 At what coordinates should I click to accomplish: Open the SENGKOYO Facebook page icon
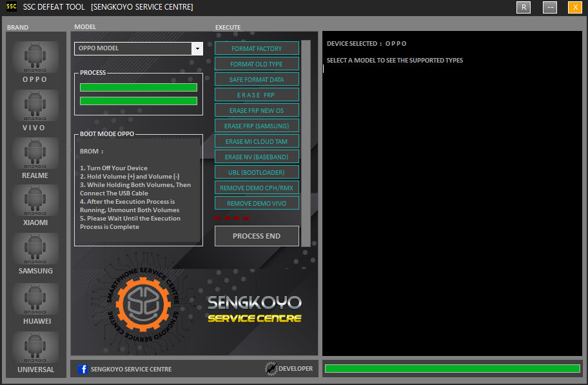point(84,369)
